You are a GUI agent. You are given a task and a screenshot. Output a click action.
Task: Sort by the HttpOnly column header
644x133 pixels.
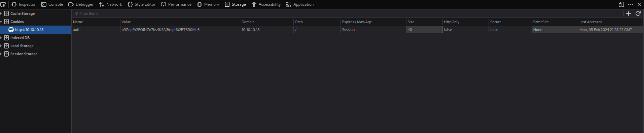click(x=466, y=22)
